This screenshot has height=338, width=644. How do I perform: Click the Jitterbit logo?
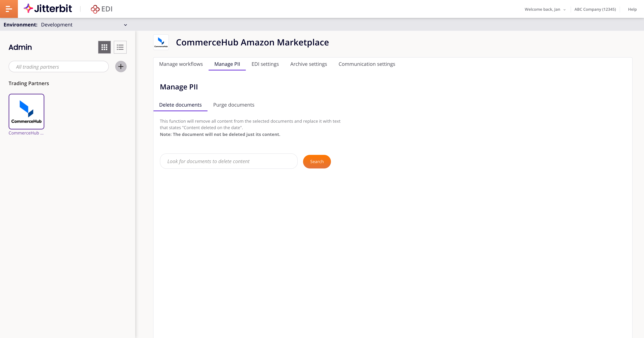pos(48,9)
